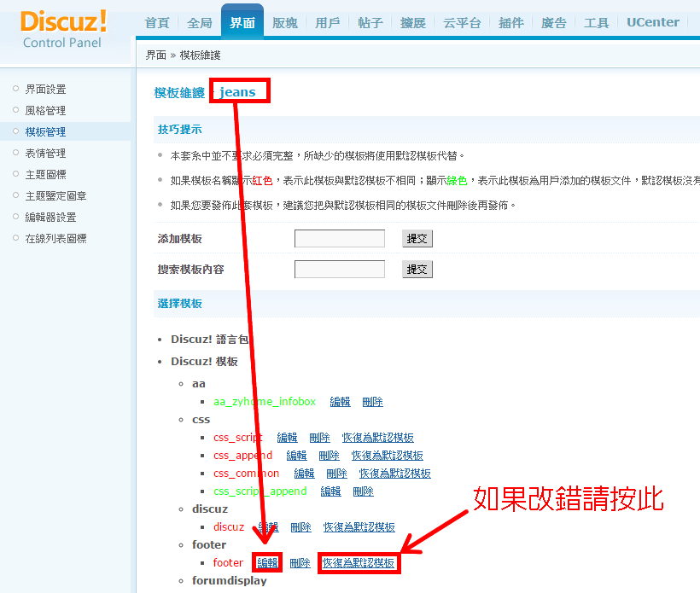700x593 pixels.
Task: Select 模板管理 in the sidebar
Action: 45,132
